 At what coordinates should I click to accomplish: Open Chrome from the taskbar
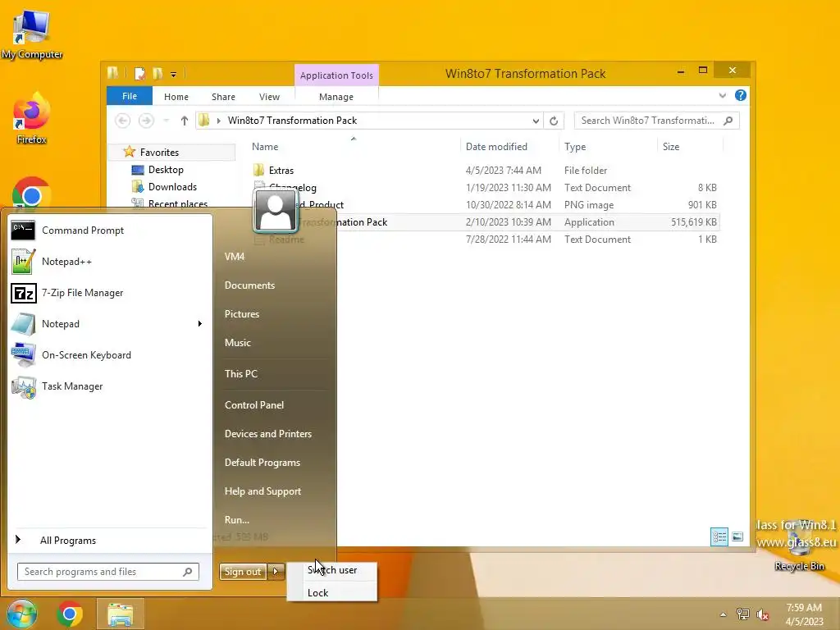[69, 614]
